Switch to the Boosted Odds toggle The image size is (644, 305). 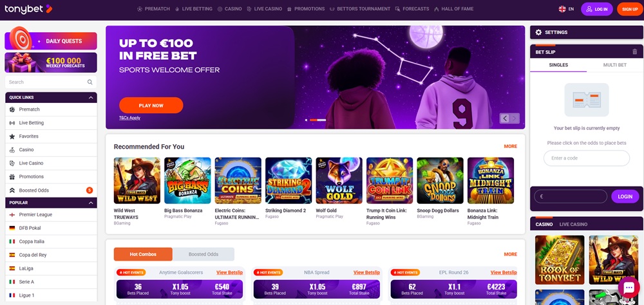204,254
